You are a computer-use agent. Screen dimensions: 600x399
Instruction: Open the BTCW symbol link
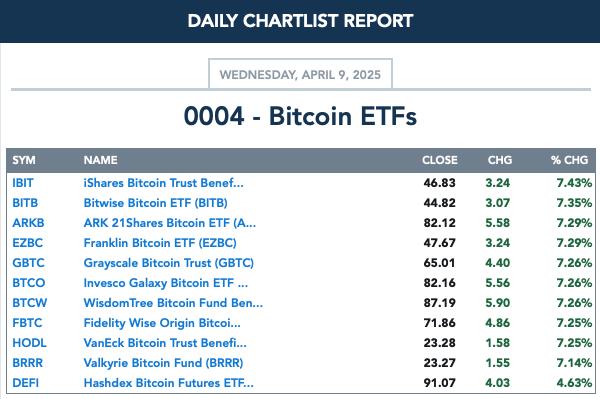[x=29, y=303]
